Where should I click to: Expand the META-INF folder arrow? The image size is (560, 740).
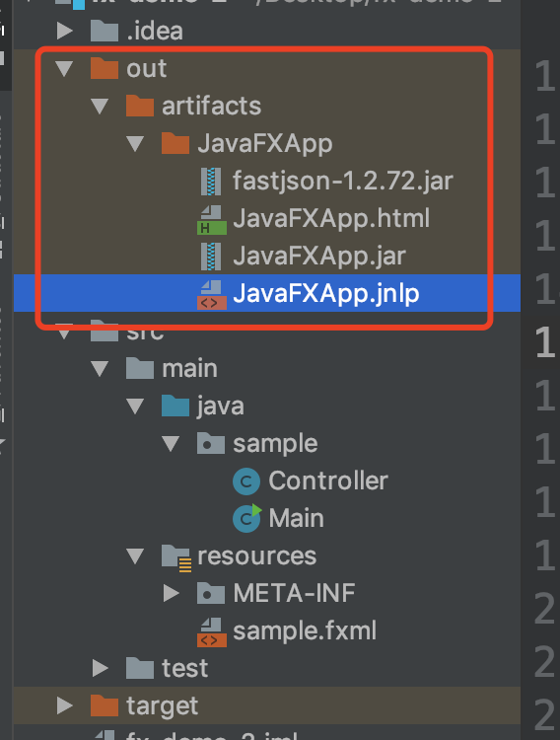pyautogui.click(x=172, y=593)
